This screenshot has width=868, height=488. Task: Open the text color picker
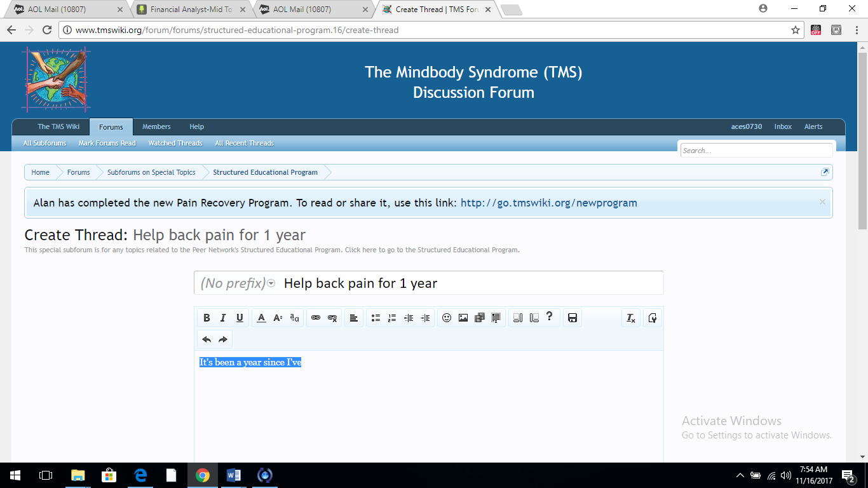[x=261, y=318]
